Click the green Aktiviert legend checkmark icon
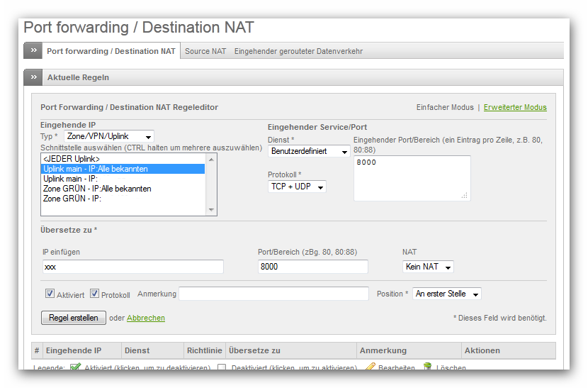 (75, 367)
